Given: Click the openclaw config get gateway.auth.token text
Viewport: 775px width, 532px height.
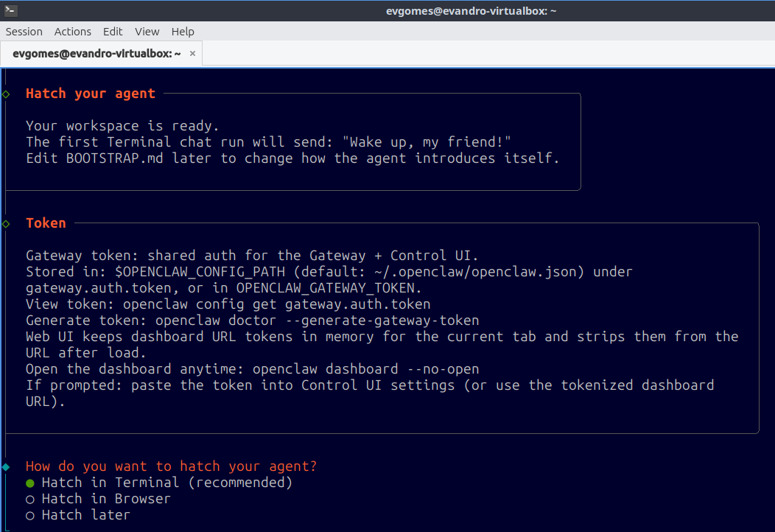Looking at the screenshot, I should [x=277, y=304].
